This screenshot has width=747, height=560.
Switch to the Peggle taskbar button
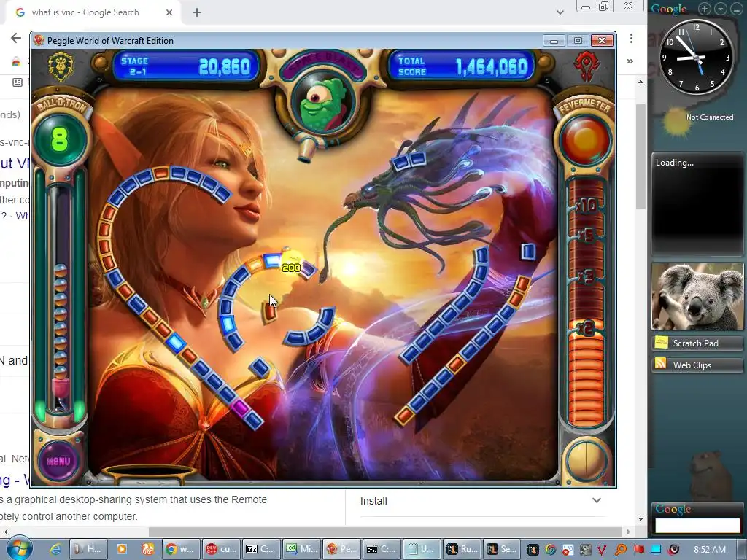341,549
